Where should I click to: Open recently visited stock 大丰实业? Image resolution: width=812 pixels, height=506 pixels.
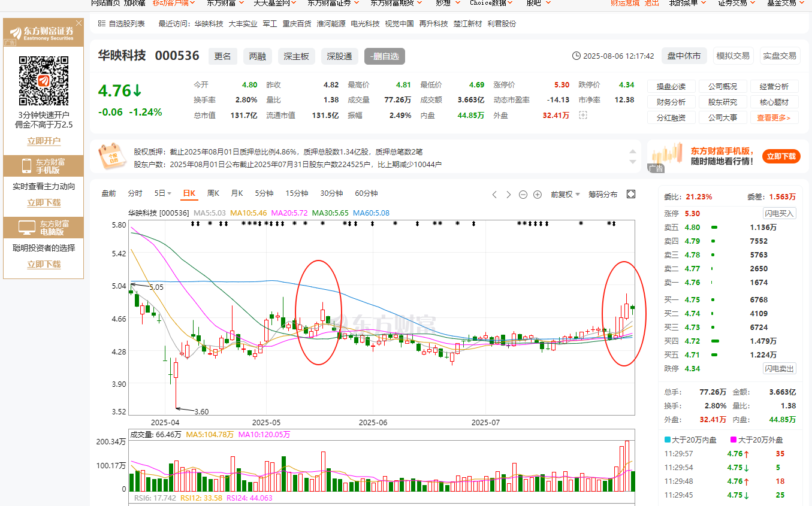243,24
